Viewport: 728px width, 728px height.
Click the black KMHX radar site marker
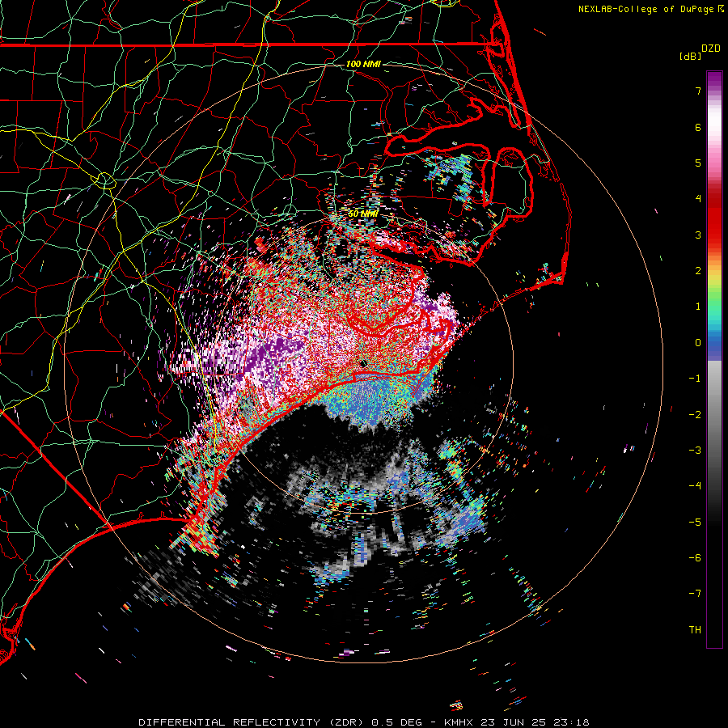(x=364, y=363)
